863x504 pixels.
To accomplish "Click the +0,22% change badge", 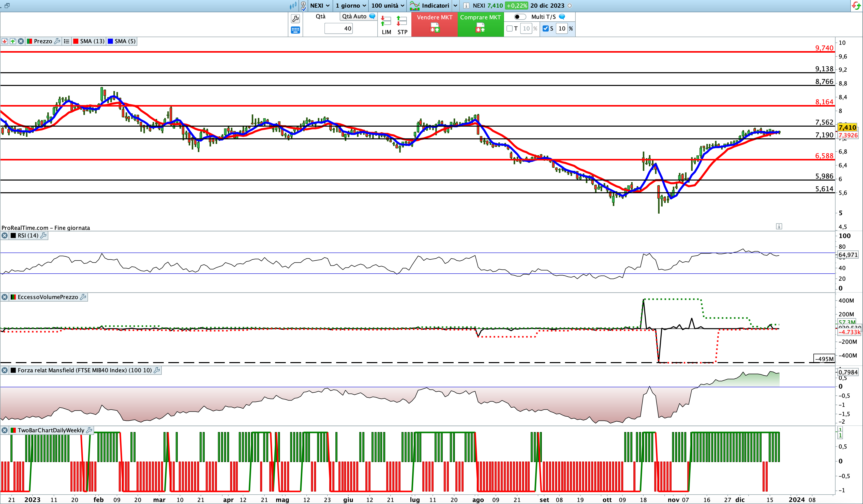I will click(x=516, y=6).
